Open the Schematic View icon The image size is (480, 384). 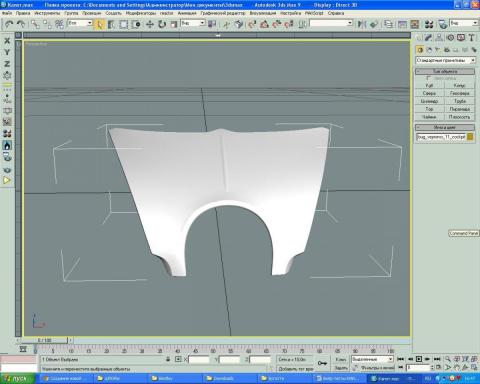(x=415, y=24)
